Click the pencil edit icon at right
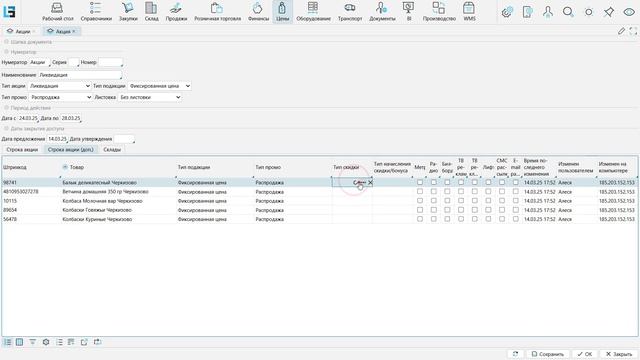640x360 pixels. coord(621,31)
